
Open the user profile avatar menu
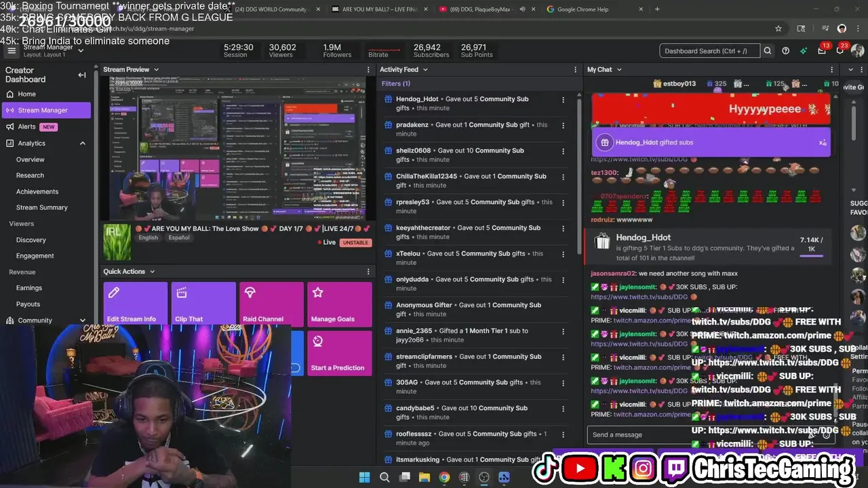click(858, 51)
